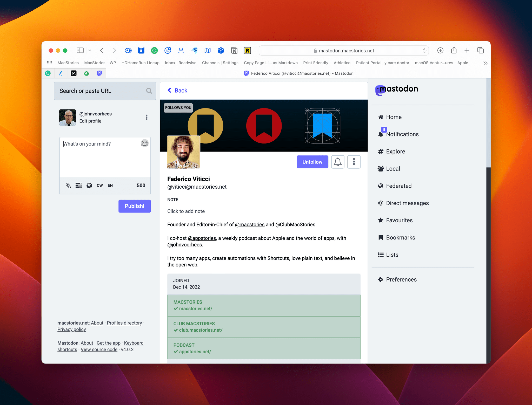Open the club.macstories.net/ link
The width and height of the screenshot is (532, 405).
coord(201,330)
